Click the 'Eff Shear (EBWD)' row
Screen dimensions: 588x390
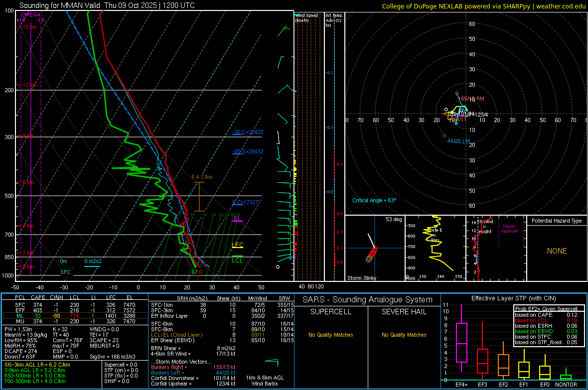coord(222,340)
